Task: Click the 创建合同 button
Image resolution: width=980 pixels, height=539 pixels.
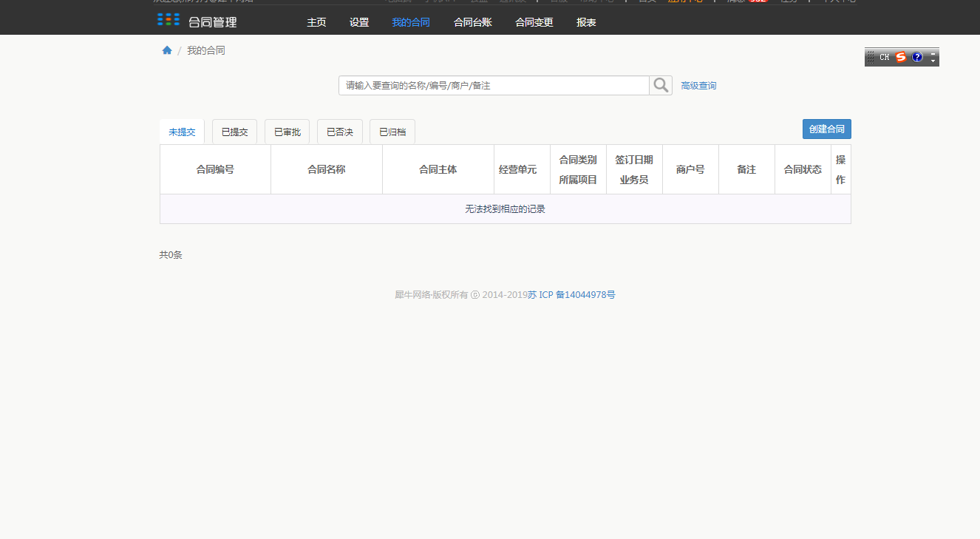Action: tap(827, 129)
